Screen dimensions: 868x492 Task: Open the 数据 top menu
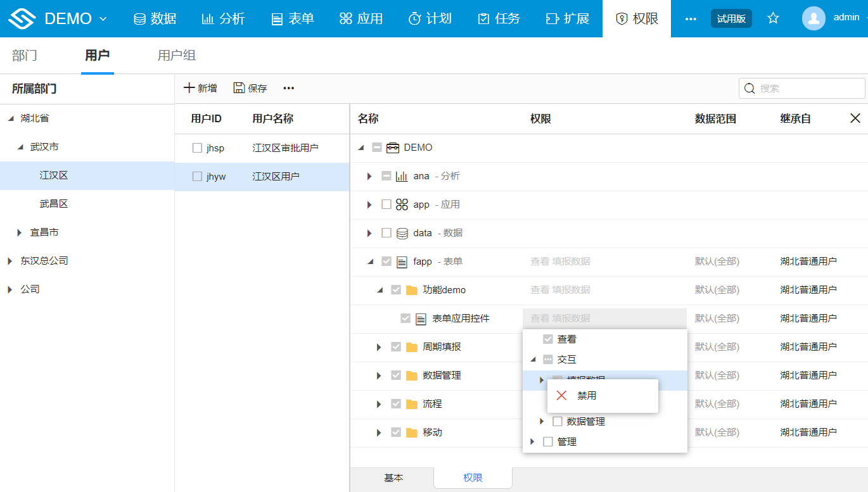pyautogui.click(x=155, y=19)
